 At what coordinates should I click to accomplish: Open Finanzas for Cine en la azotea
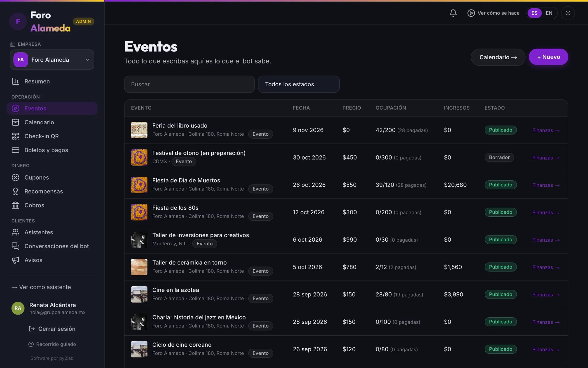(x=546, y=295)
